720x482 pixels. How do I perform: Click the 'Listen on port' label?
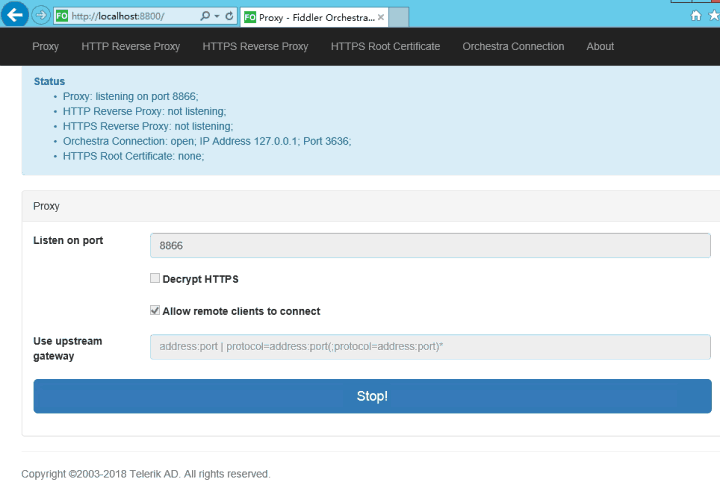68,241
